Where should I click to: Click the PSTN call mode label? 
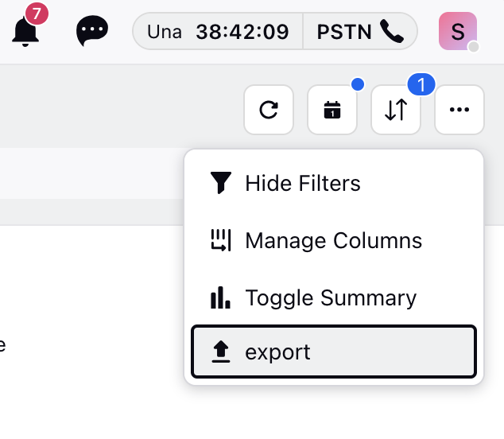click(x=344, y=32)
